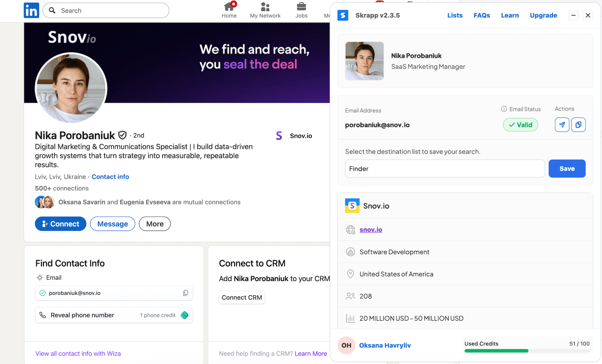602x364 pixels.
Task: Click the Connect button on profile
Action: [61, 224]
